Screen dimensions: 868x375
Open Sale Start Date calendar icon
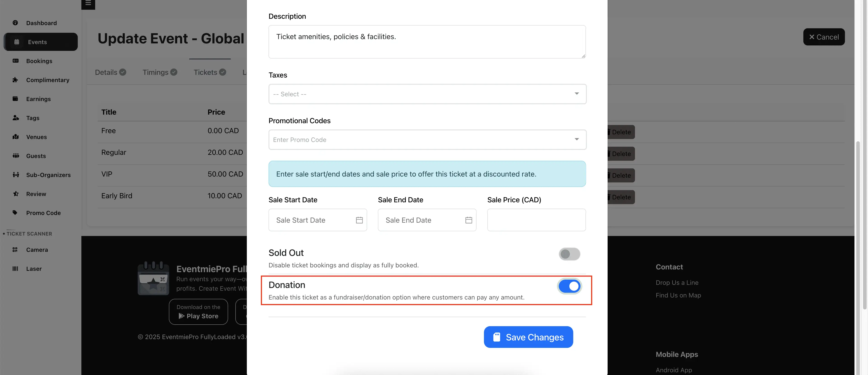[x=359, y=220]
